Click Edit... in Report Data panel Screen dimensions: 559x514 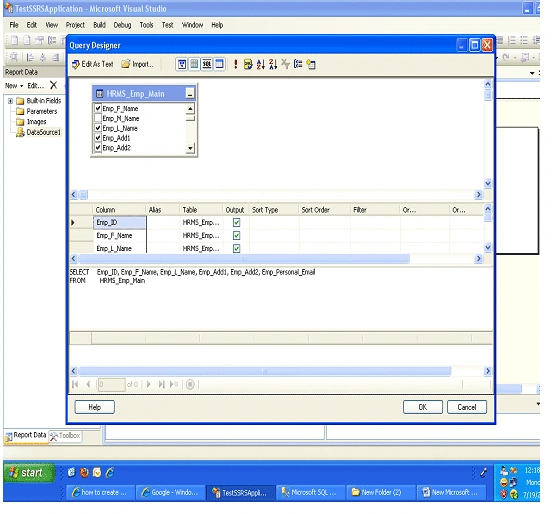[x=35, y=86]
